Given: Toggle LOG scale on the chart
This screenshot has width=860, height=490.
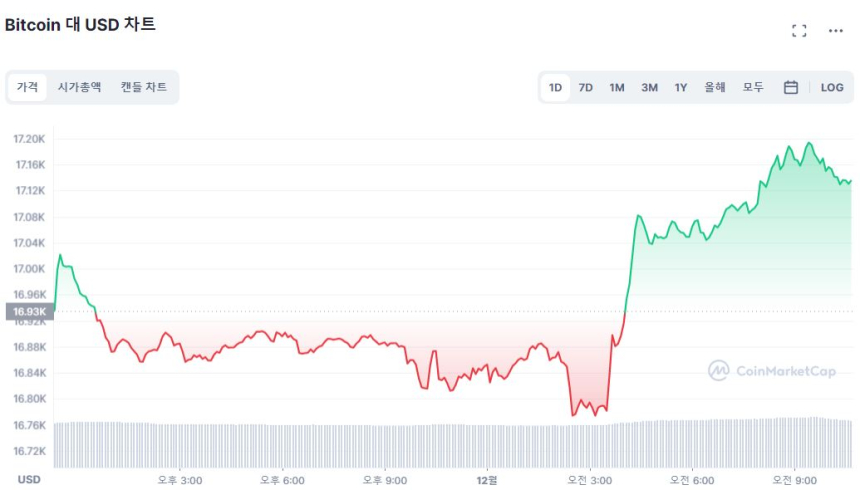Looking at the screenshot, I should tap(832, 88).
